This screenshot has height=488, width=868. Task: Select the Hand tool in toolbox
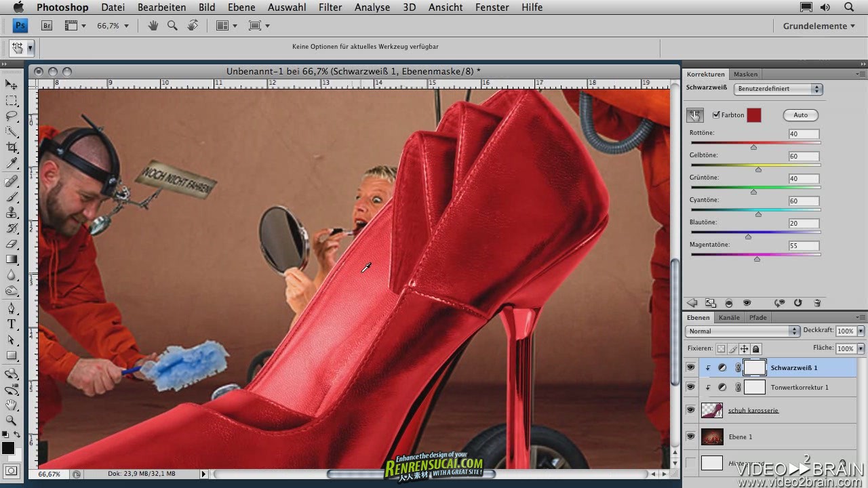coord(12,405)
